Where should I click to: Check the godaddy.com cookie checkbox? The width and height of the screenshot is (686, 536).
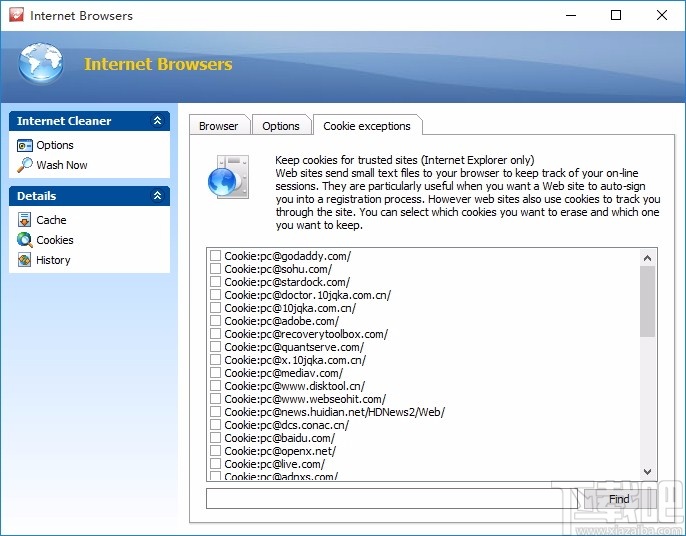tap(215, 256)
